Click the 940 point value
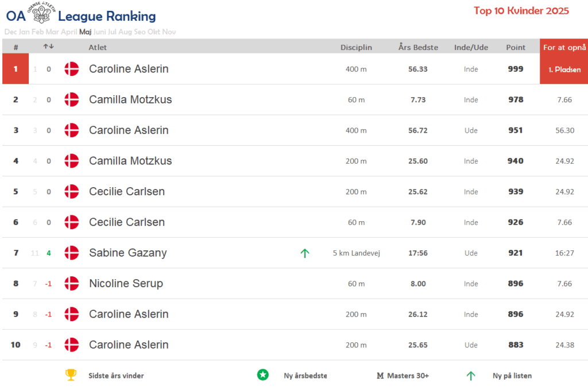The height and width of the screenshot is (390, 588). pos(516,161)
